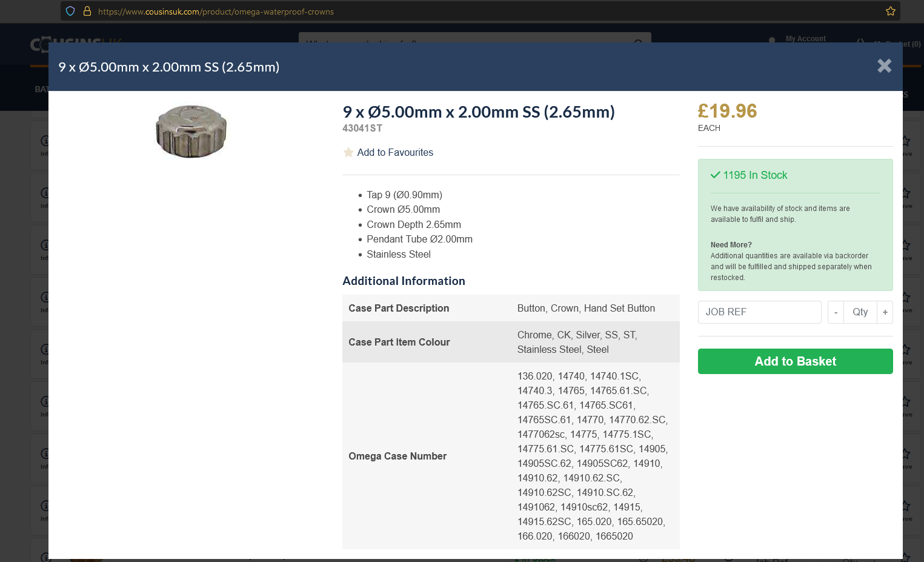Image resolution: width=924 pixels, height=562 pixels.
Task: Click the Qty quantity field
Action: pos(860,312)
